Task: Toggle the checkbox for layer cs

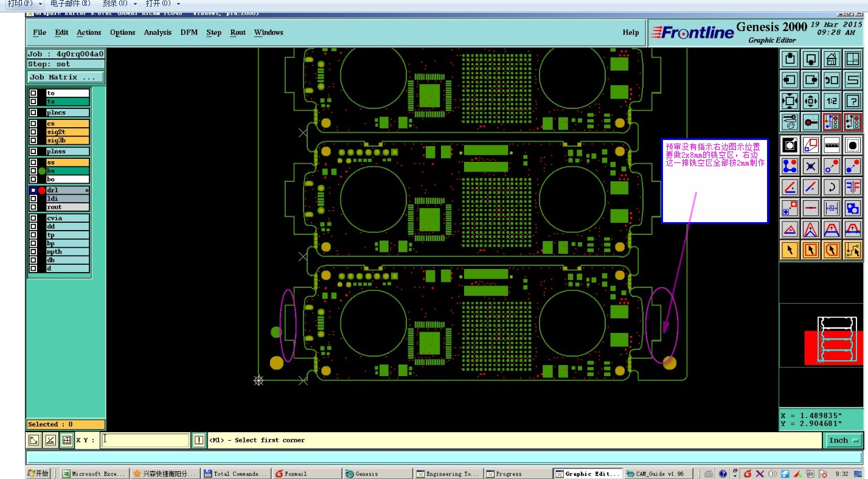Action: tap(33, 124)
